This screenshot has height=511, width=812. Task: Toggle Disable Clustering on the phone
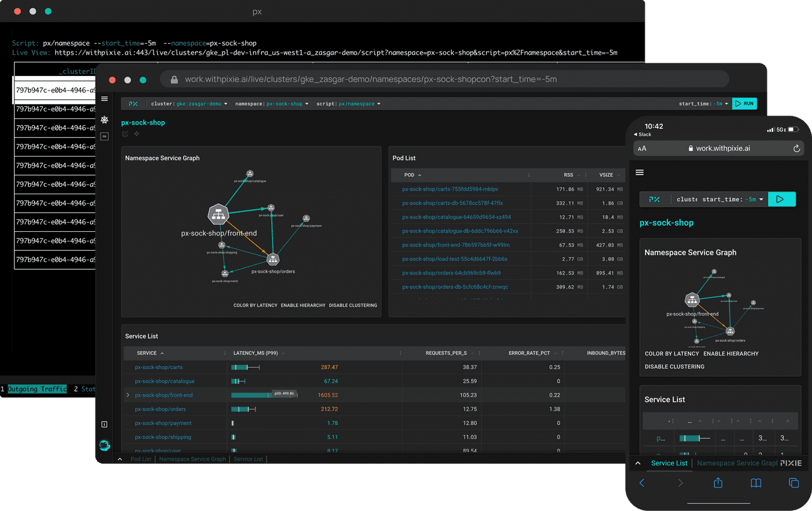click(674, 366)
